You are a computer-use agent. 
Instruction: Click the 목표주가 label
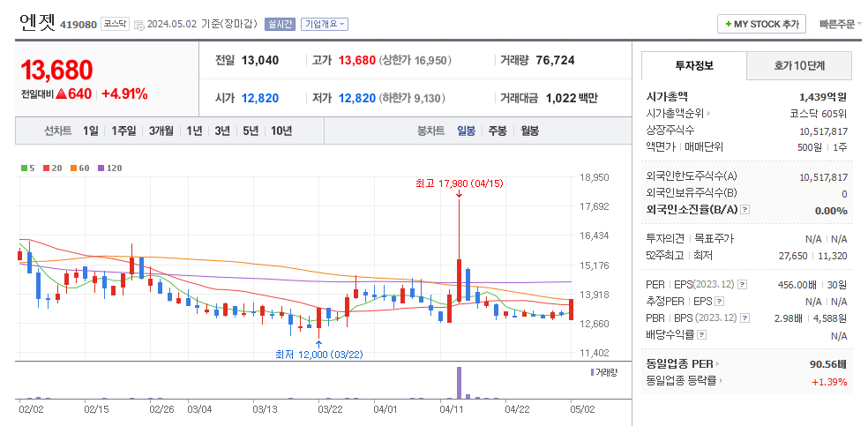pos(715,238)
